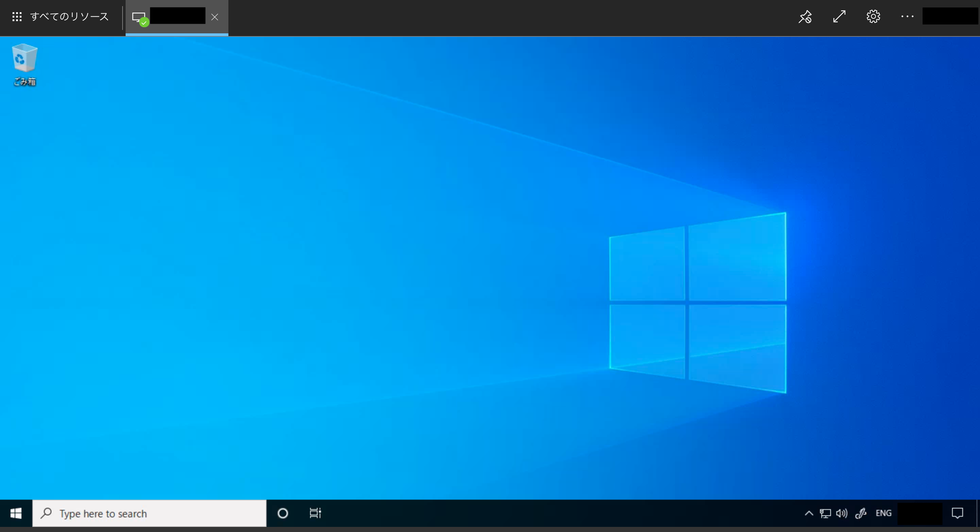Image resolution: width=980 pixels, height=532 pixels.
Task: Toggle the pin toolbar icon
Action: (805, 17)
